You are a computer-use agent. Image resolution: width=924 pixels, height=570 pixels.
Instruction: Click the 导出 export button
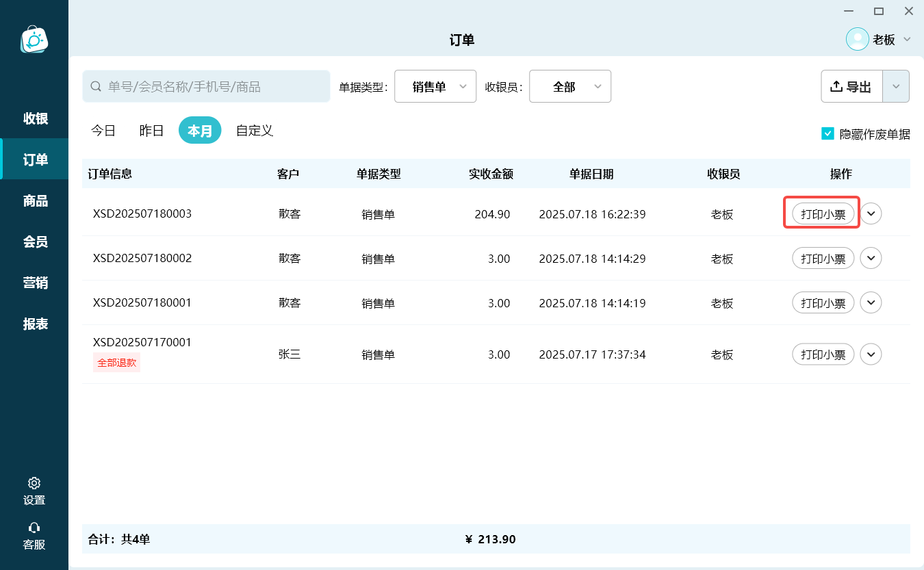click(x=852, y=87)
